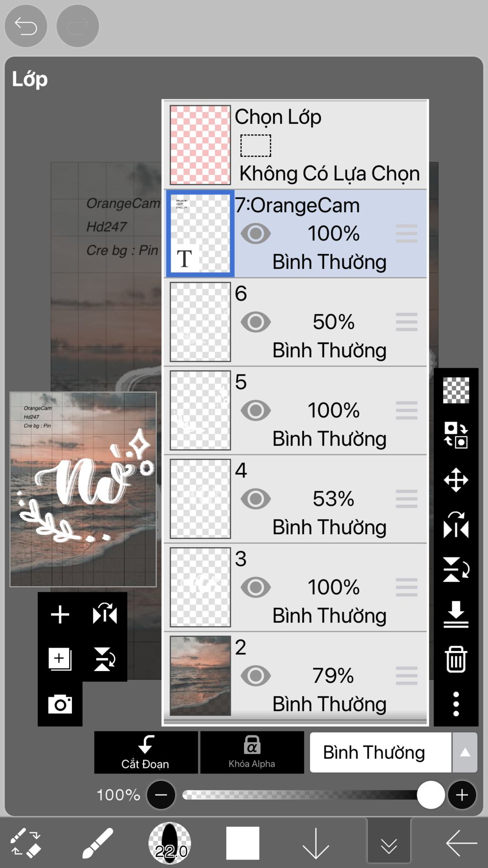Open the three-dot more options menu
This screenshot has width=488, height=868.
456,704
